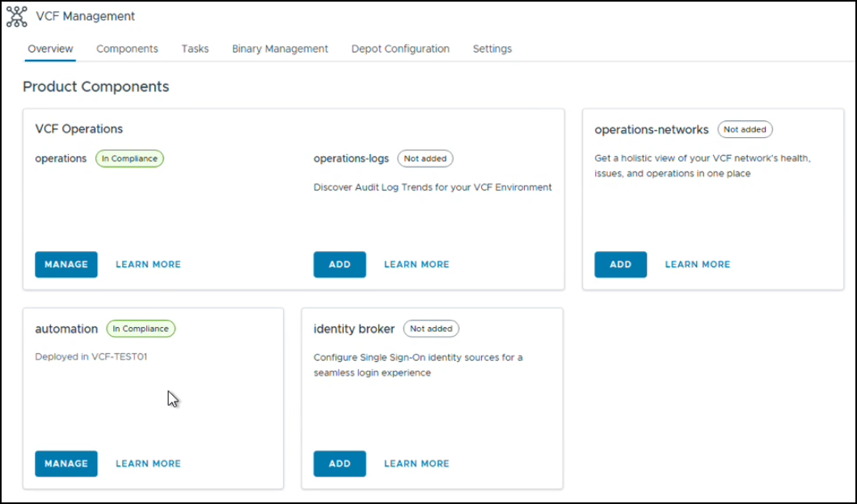857x504 pixels.
Task: Click 'Discover Audit Log Trends' description
Action: click(x=433, y=187)
